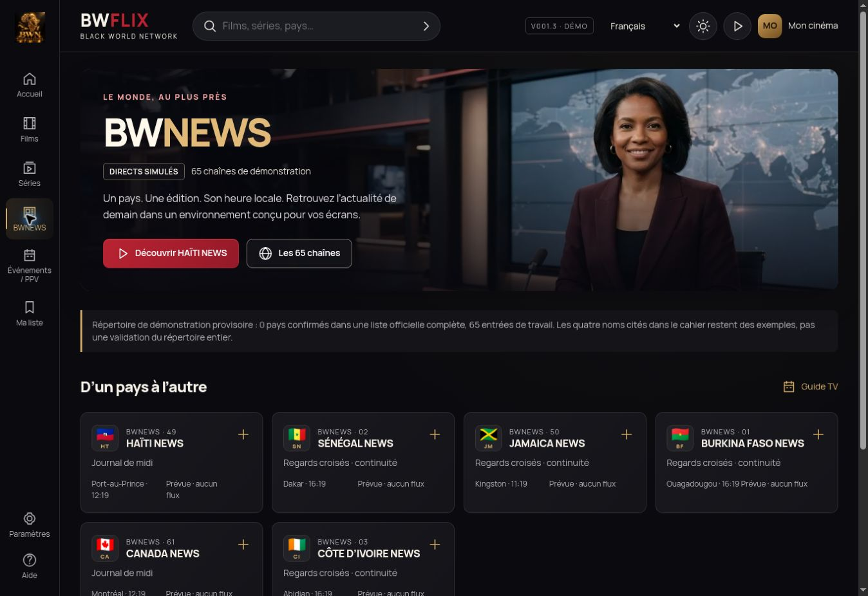Open the Guide TV link
The width and height of the screenshot is (868, 596).
click(811, 387)
